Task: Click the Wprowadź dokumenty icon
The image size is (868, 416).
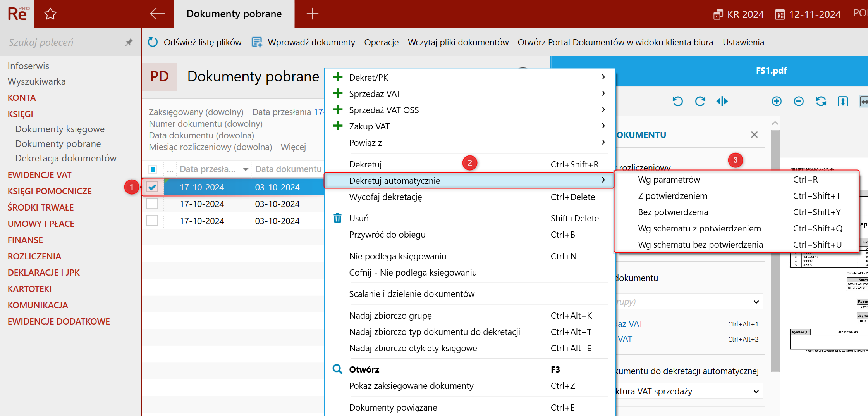Action: pos(257,42)
